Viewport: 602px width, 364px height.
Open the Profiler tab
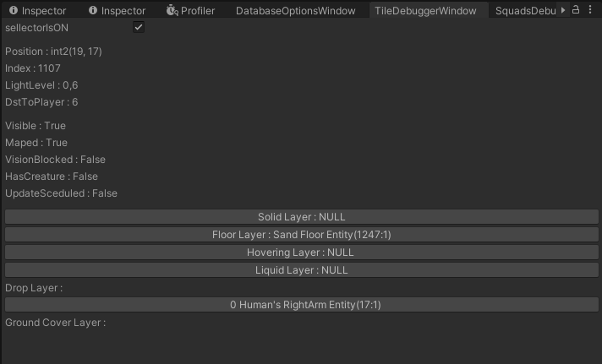[x=190, y=10]
